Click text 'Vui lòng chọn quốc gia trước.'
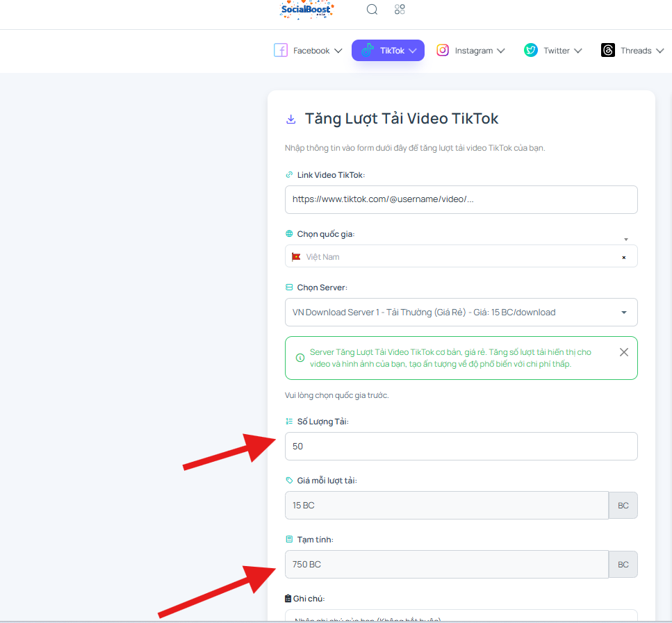 tap(337, 395)
